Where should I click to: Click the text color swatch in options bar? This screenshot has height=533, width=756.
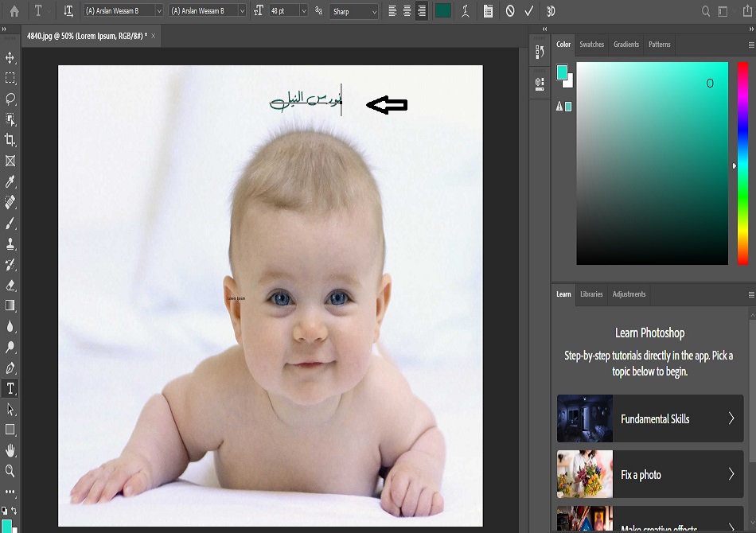[443, 11]
